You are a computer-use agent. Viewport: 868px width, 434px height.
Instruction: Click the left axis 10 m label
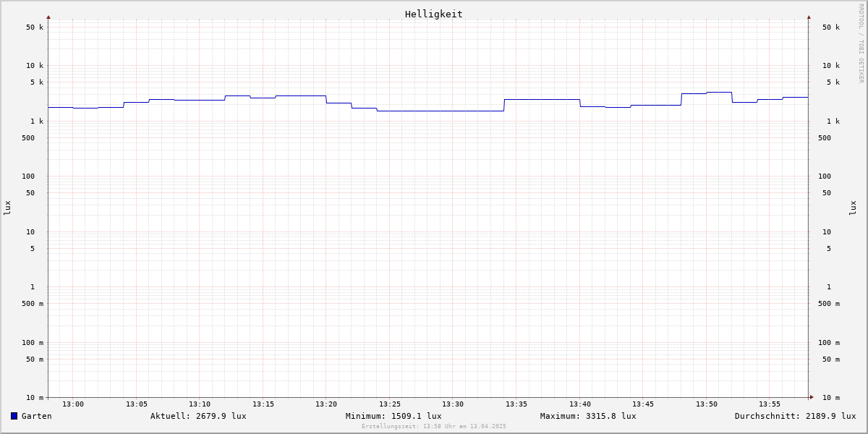click(35, 398)
